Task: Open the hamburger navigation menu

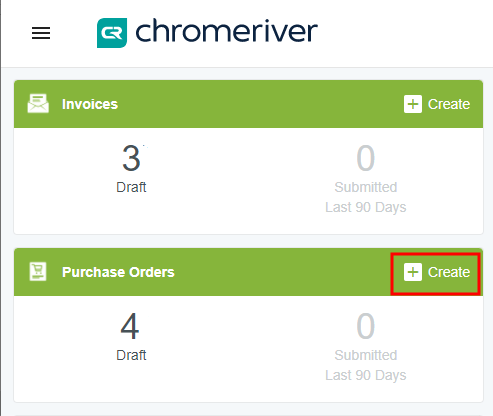Action: pos(41,33)
